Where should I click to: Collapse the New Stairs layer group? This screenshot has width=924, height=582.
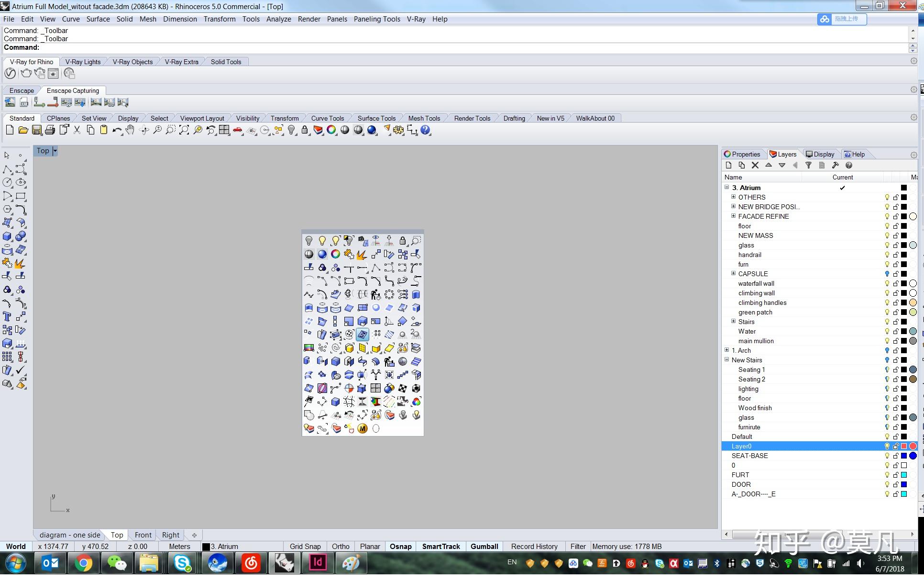click(726, 360)
